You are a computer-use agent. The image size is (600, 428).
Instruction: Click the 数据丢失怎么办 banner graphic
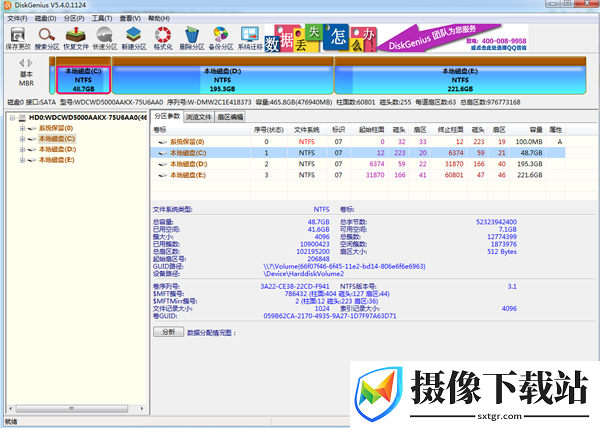(321, 38)
